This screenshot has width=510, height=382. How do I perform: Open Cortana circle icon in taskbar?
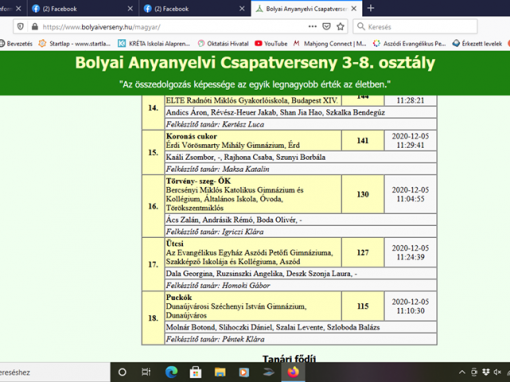click(x=122, y=372)
